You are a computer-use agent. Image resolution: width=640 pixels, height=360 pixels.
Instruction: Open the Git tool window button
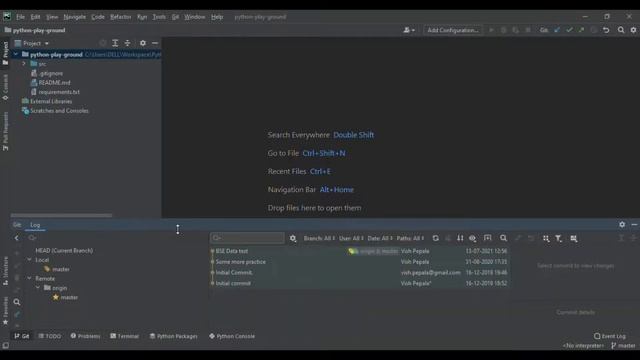(22, 336)
